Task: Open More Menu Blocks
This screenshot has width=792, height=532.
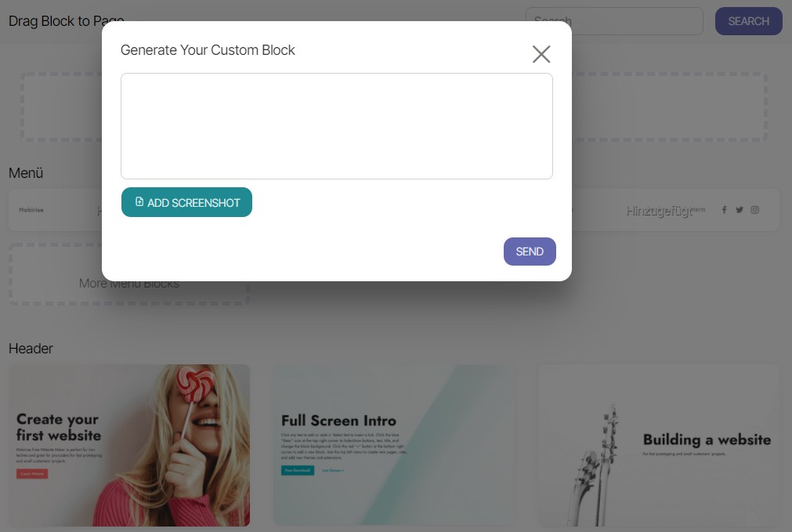Action: click(129, 284)
